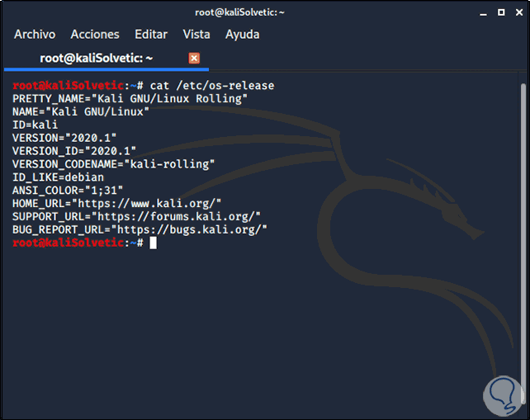This screenshot has height=420, width=530.
Task: Click the PRETTY_NAME output line
Action: point(130,98)
